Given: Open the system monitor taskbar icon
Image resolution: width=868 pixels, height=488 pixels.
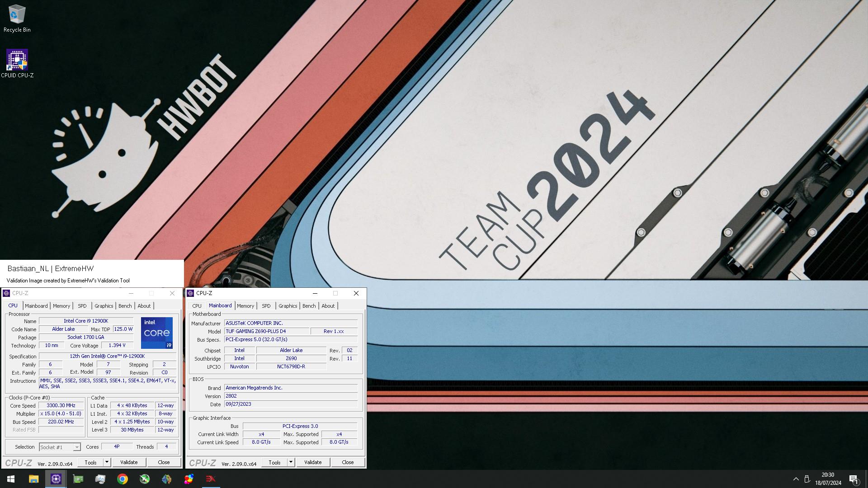Looking at the screenshot, I should coord(100,479).
